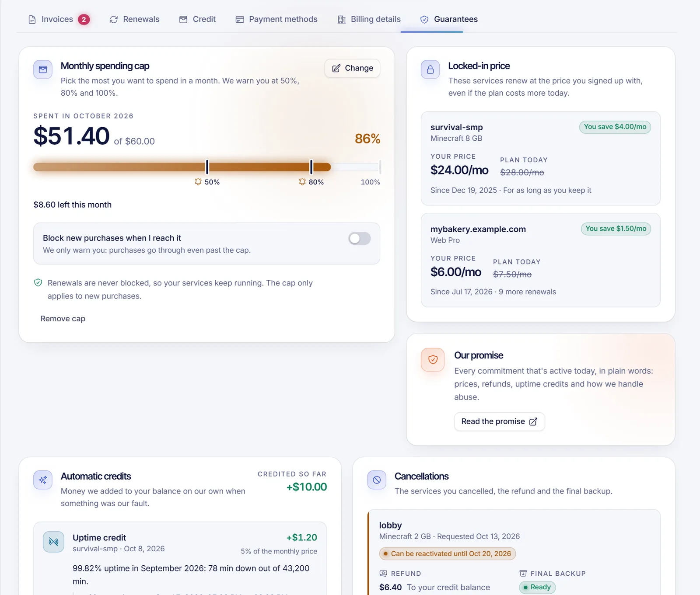Image resolution: width=700 pixels, height=595 pixels.
Task: Switch to the Renewals tab
Action: [x=134, y=19]
